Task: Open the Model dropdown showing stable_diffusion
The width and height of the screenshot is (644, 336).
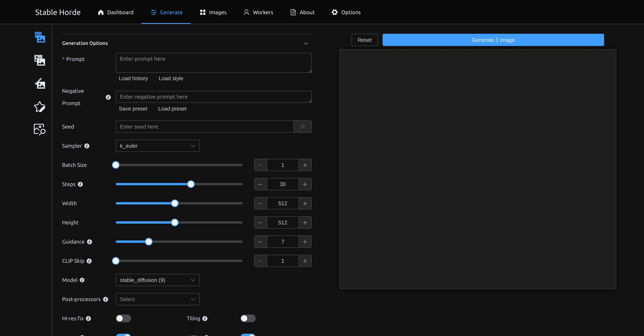Action: click(158, 280)
